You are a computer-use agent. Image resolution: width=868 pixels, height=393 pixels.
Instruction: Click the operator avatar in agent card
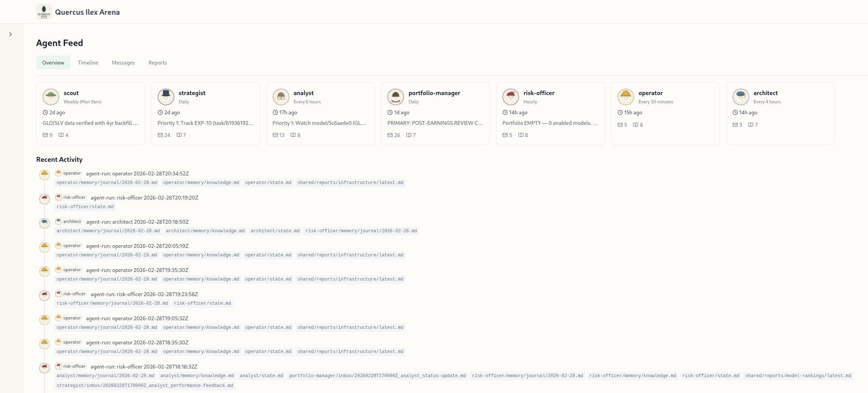[625, 97]
